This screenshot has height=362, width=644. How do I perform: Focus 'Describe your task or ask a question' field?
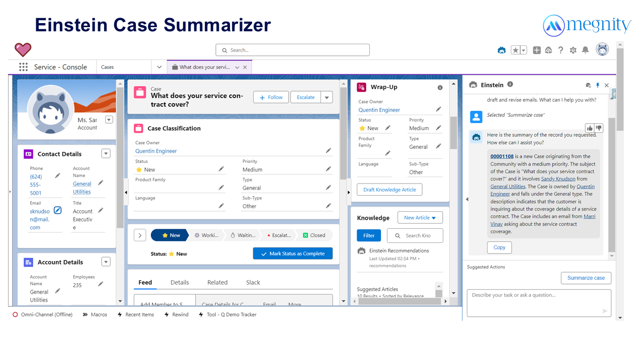coord(539,303)
